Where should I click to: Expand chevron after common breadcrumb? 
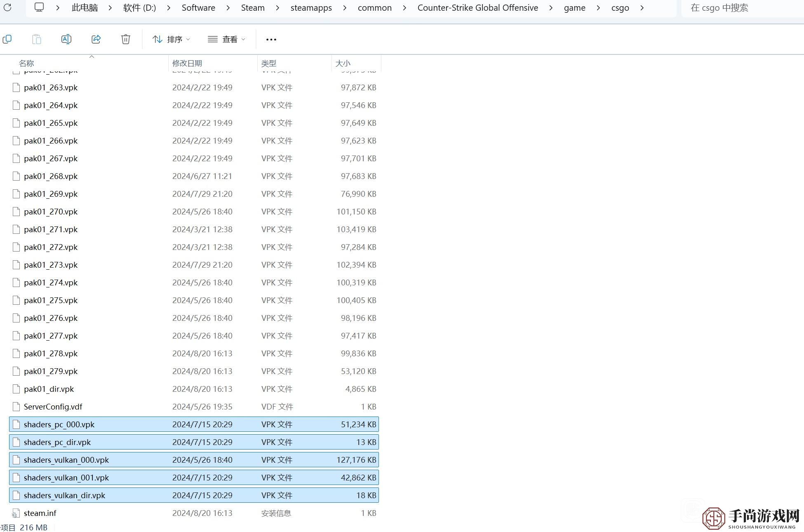pos(404,8)
